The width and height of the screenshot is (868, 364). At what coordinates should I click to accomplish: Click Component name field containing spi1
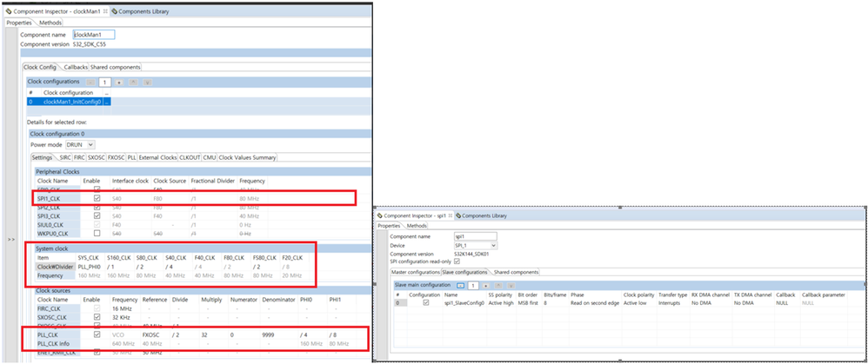(476, 236)
